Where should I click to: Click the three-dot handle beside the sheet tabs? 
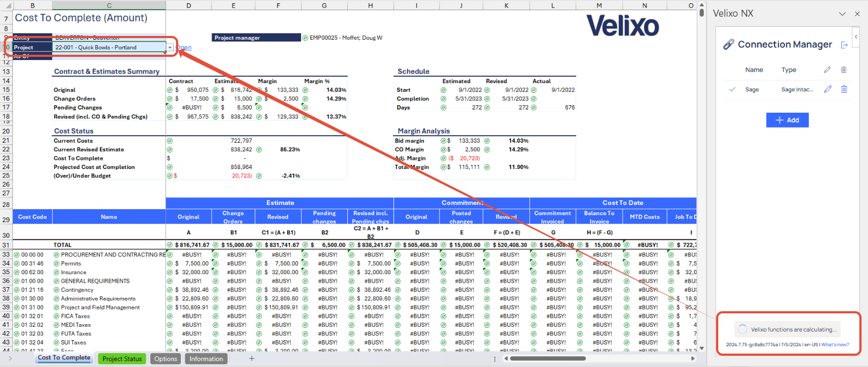pos(494,358)
